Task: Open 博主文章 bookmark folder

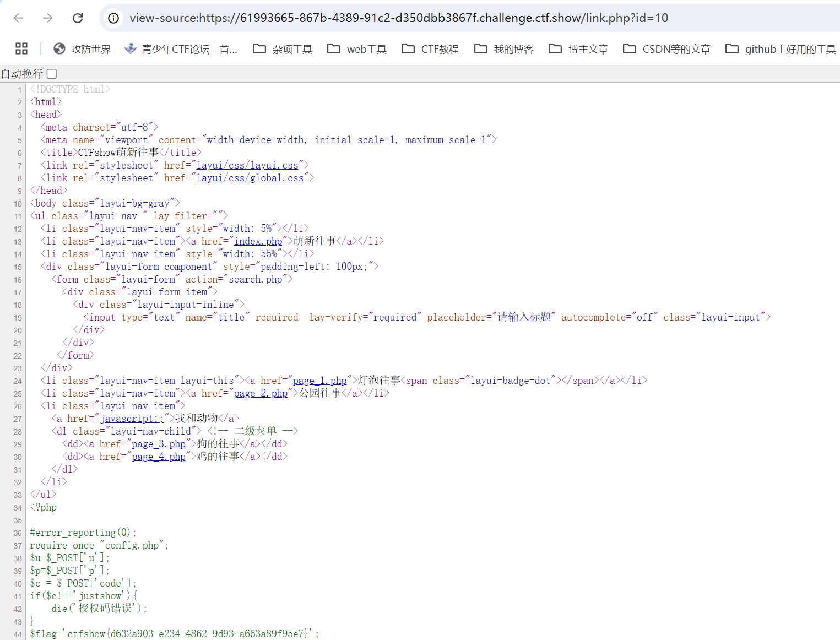Action: (x=578, y=49)
